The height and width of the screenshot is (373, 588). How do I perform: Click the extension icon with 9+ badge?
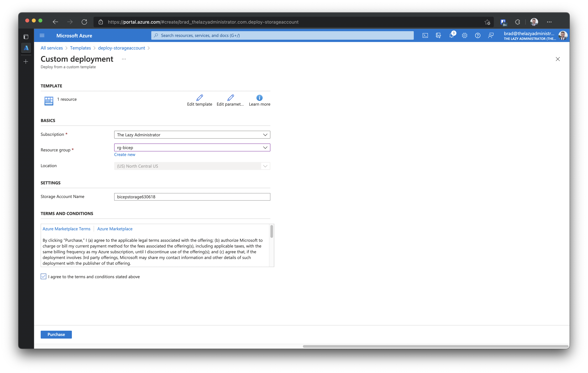click(x=503, y=22)
